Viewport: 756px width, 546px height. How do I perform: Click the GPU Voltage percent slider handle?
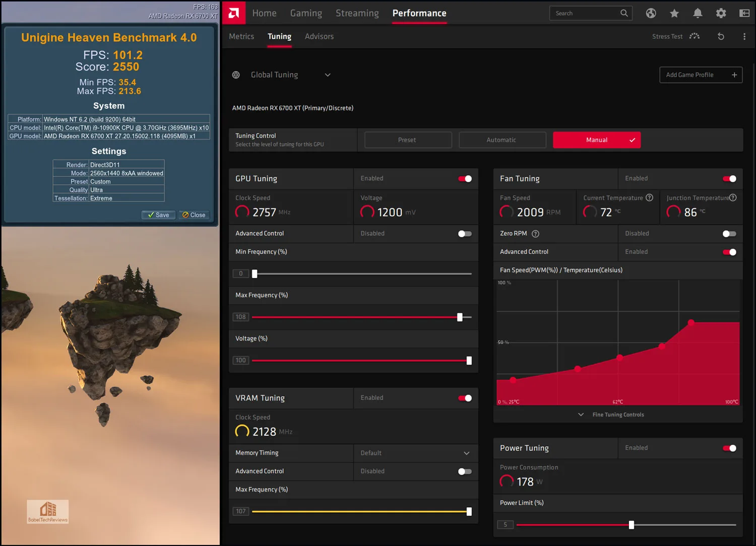point(469,361)
